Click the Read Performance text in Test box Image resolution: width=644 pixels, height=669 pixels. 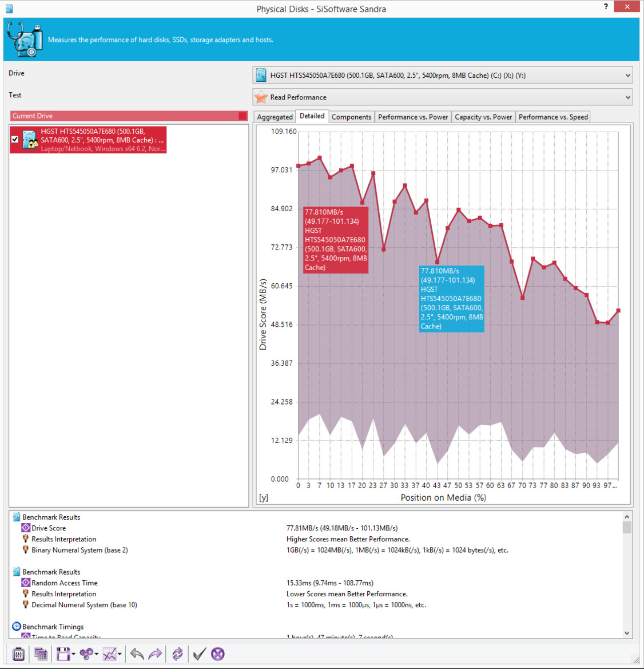click(x=298, y=97)
